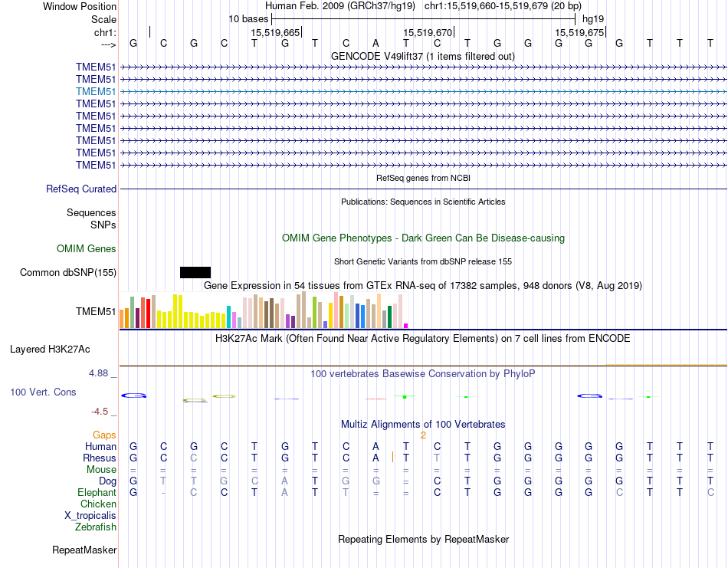Image resolution: width=728 pixels, height=568 pixels.
Task: Open the light-blue highlighted TMEM51 transcript label
Action: coord(96,91)
